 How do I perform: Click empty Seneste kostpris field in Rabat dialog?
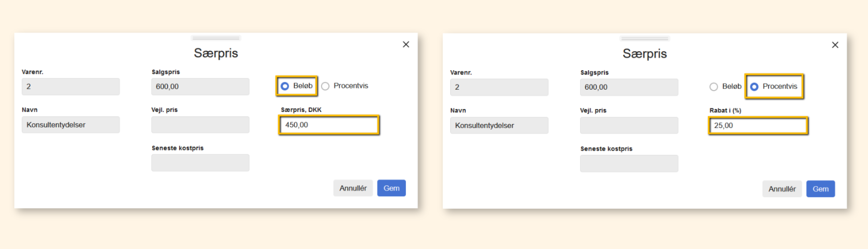point(629,164)
